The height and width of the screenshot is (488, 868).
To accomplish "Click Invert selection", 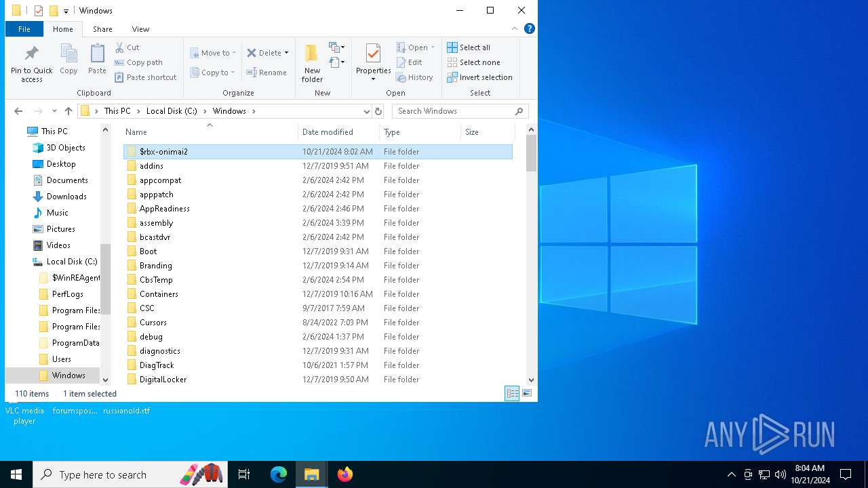I will tap(479, 77).
